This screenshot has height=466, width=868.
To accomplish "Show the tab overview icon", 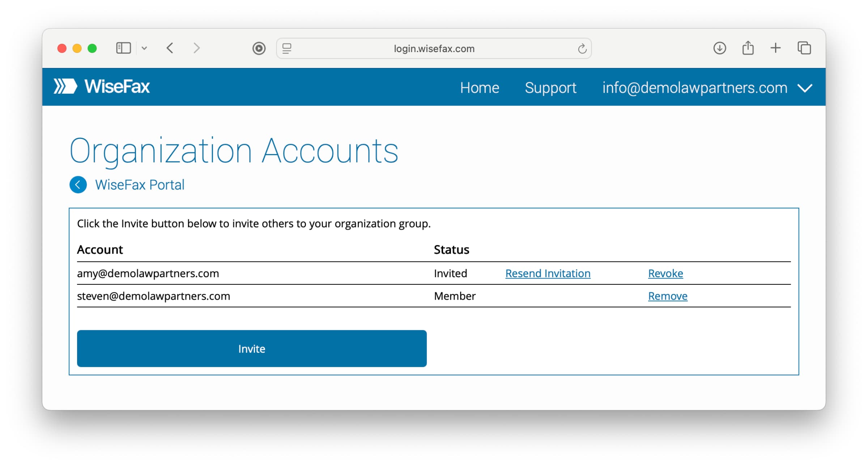I will click(804, 48).
